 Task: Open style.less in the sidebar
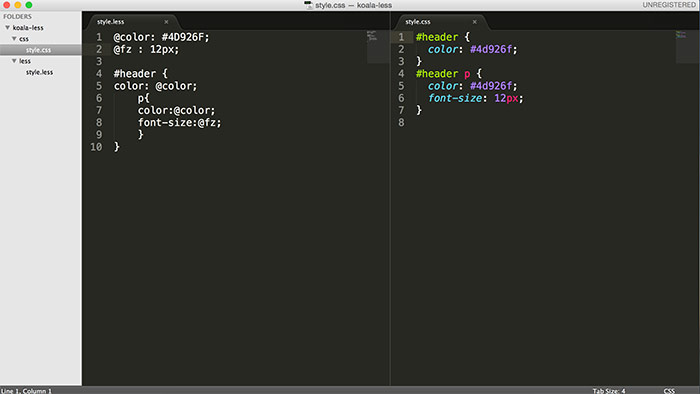click(x=39, y=72)
